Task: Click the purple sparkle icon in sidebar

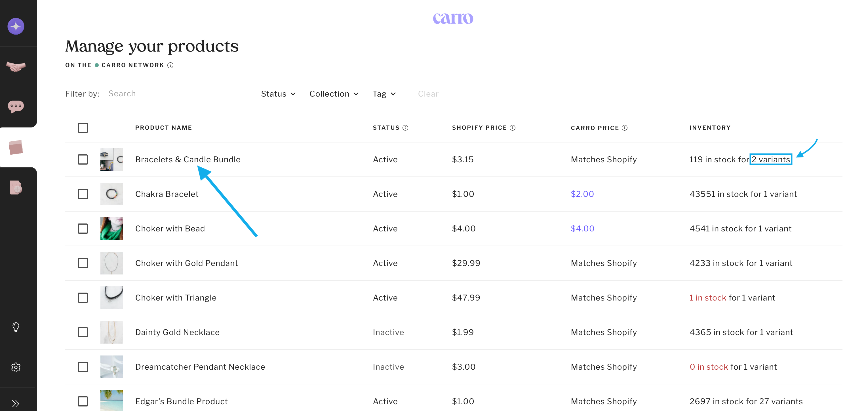Action: click(16, 26)
